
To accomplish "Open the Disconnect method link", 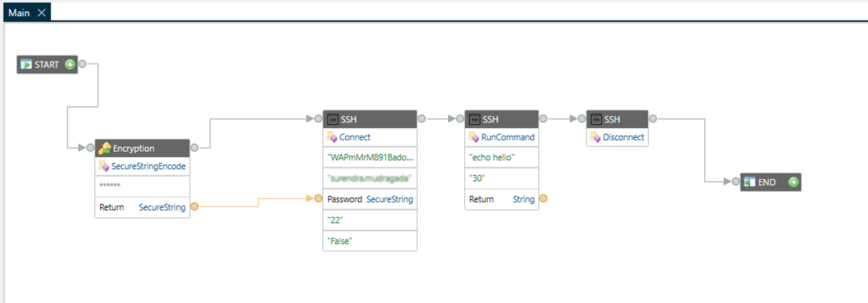I will (x=623, y=137).
